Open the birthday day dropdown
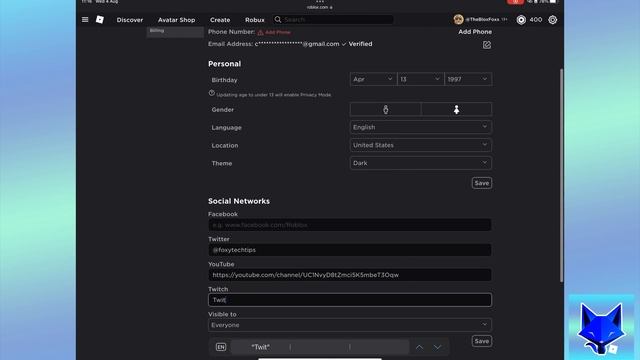 420,79
